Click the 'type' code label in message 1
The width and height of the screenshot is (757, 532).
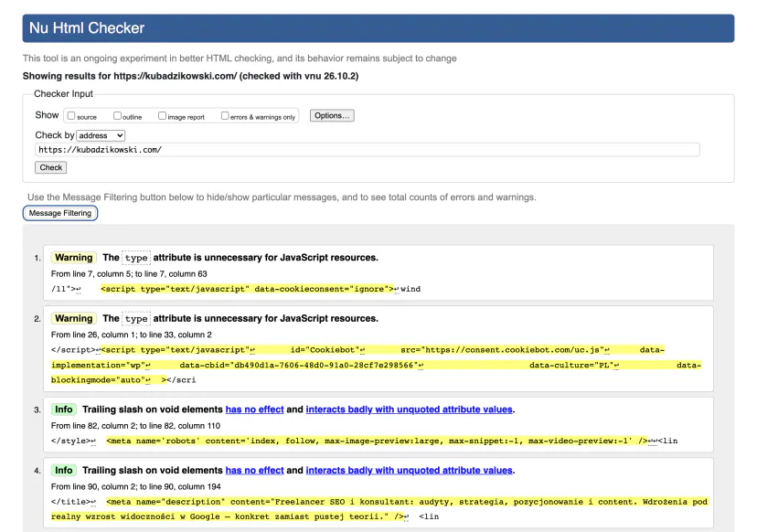(x=136, y=258)
